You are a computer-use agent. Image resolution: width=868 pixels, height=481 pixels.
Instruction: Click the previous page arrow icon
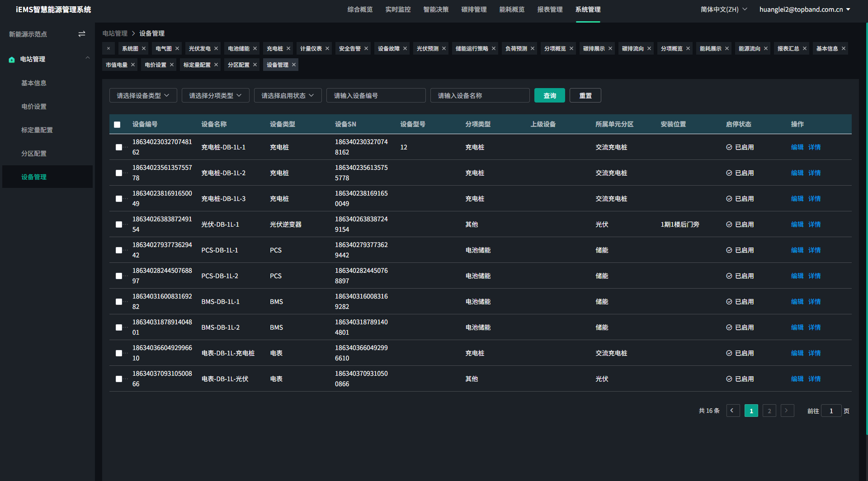[x=733, y=411]
